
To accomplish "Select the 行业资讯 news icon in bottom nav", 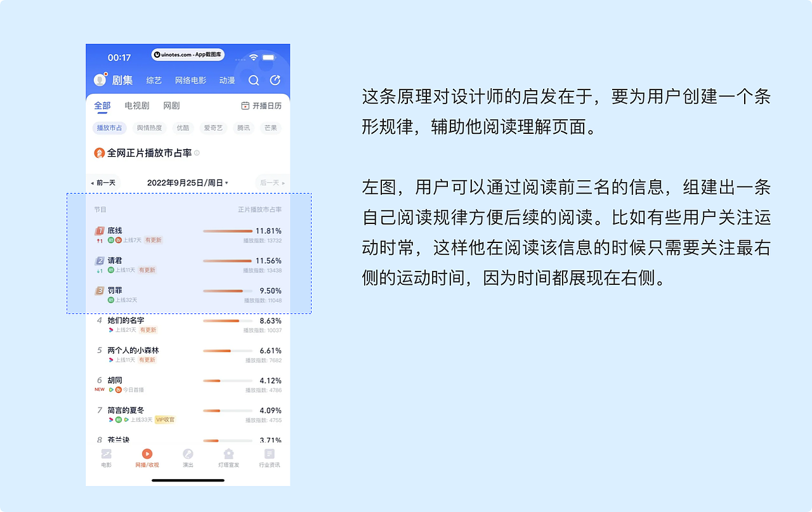I will (x=269, y=454).
